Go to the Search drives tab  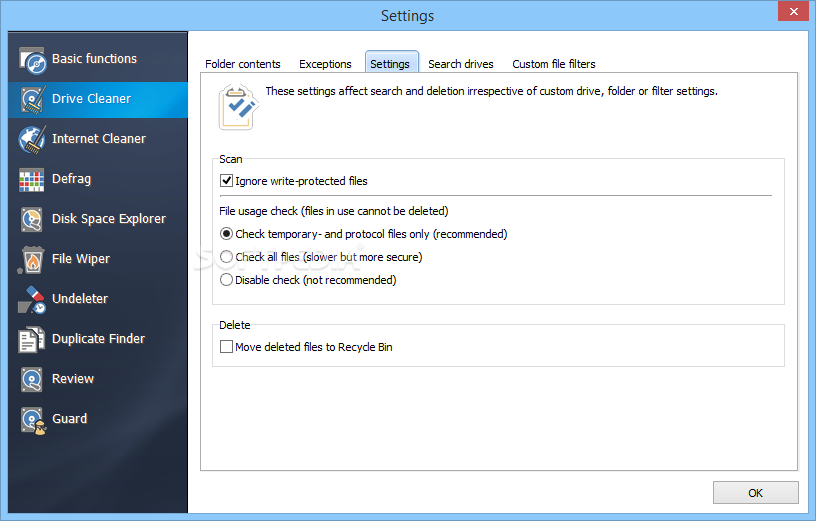(461, 64)
